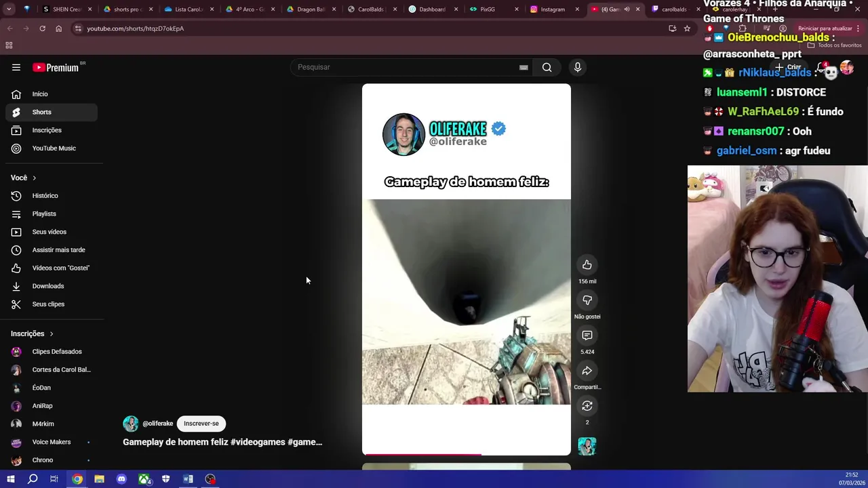Open the YouTube hamburger guide menu

[16, 67]
